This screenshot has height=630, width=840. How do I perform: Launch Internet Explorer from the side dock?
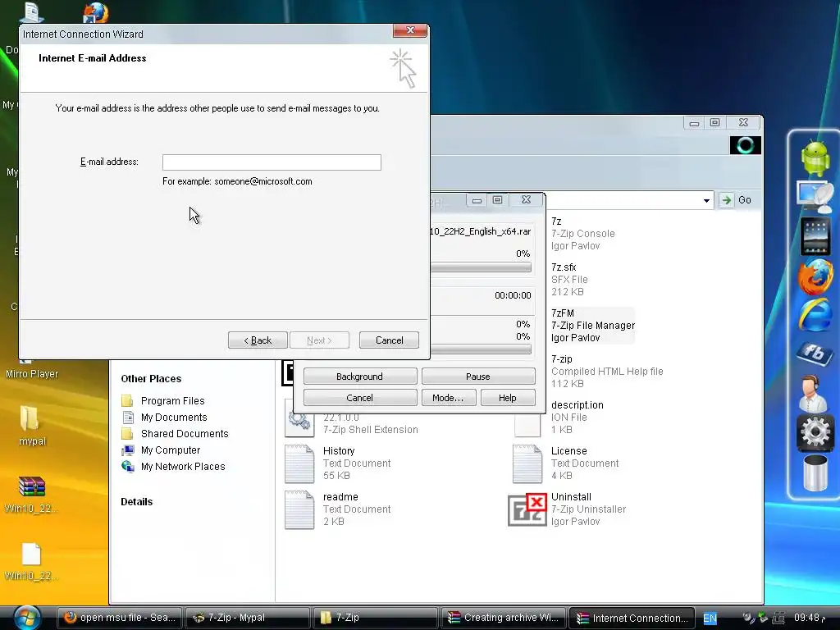click(x=815, y=316)
